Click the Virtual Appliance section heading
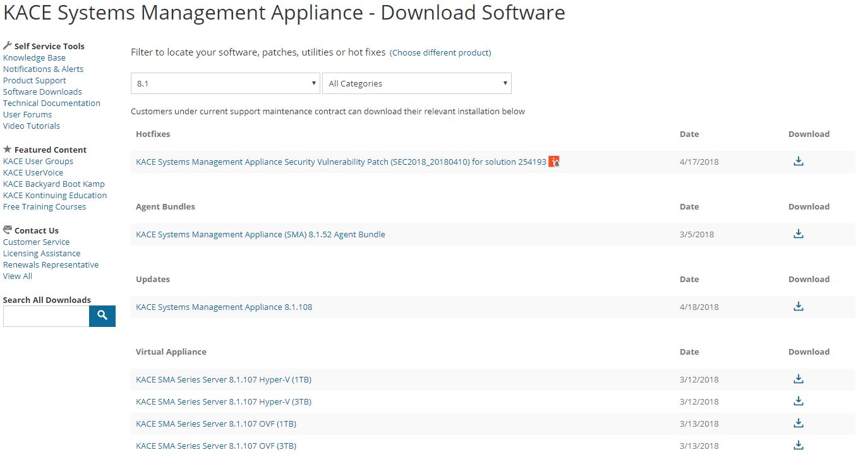 coord(171,352)
